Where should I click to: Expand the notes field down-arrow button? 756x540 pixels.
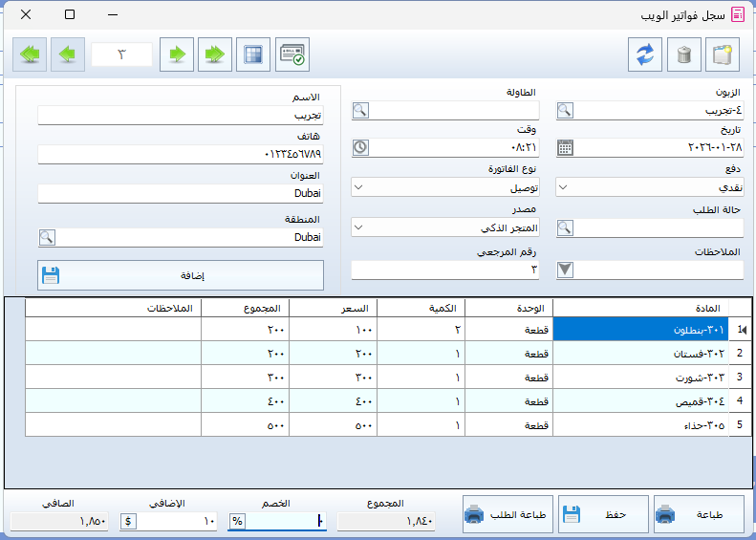pos(565,270)
